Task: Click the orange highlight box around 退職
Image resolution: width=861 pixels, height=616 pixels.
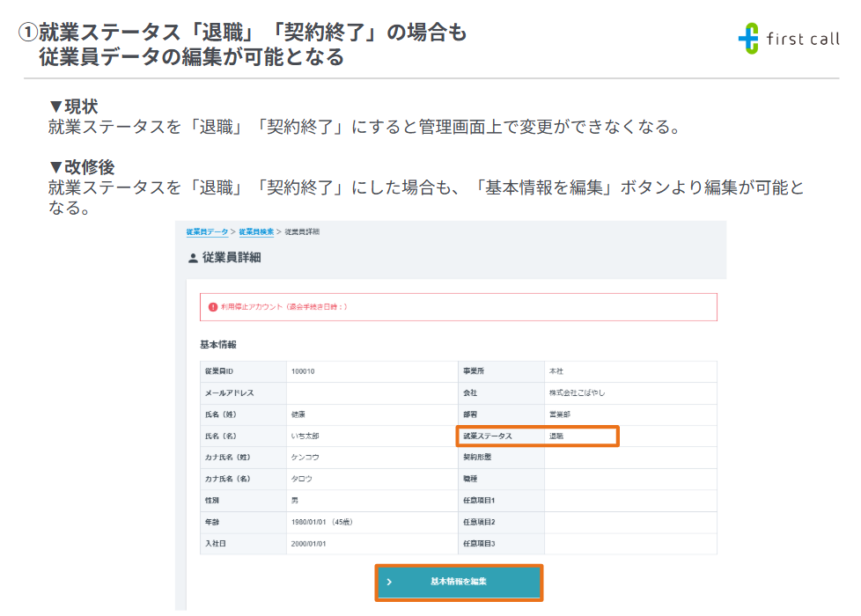Action: (x=537, y=436)
